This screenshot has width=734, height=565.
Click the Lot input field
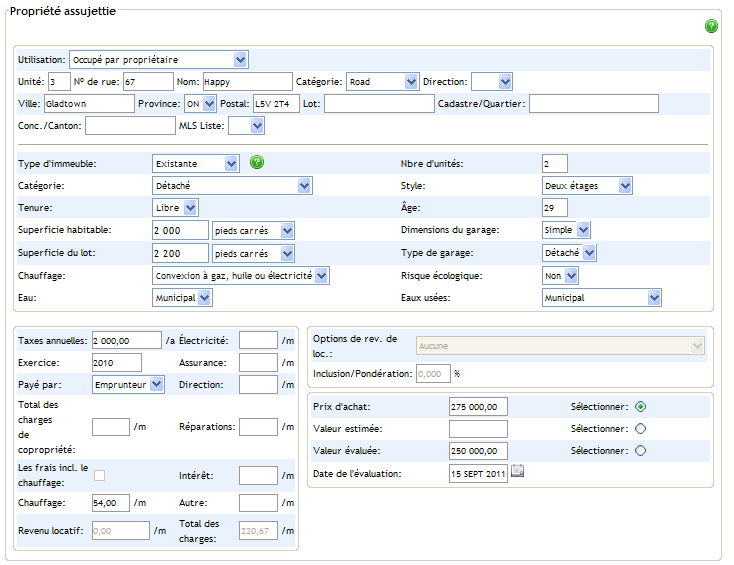pyautogui.click(x=379, y=104)
